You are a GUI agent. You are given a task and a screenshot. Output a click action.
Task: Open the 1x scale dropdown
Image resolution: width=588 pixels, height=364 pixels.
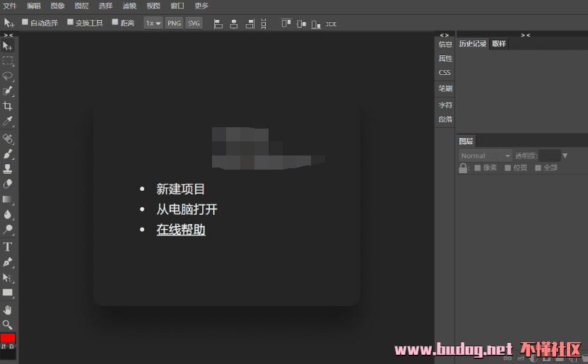153,23
